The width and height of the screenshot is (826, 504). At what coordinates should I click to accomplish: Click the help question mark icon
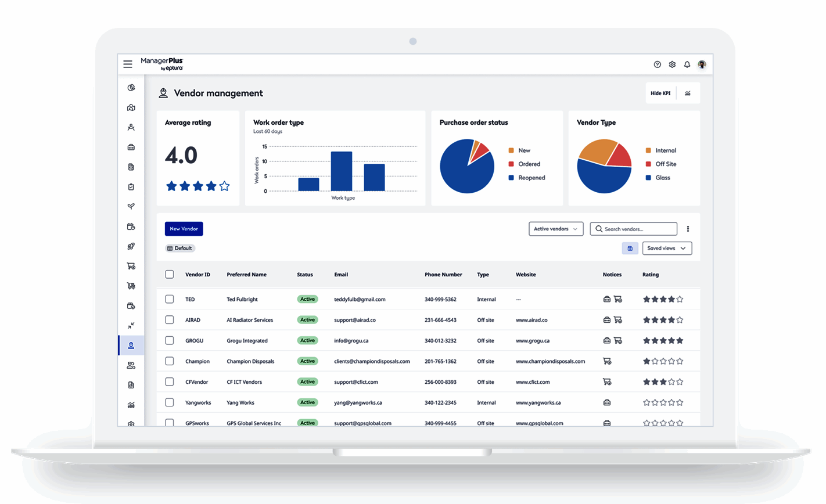click(658, 64)
